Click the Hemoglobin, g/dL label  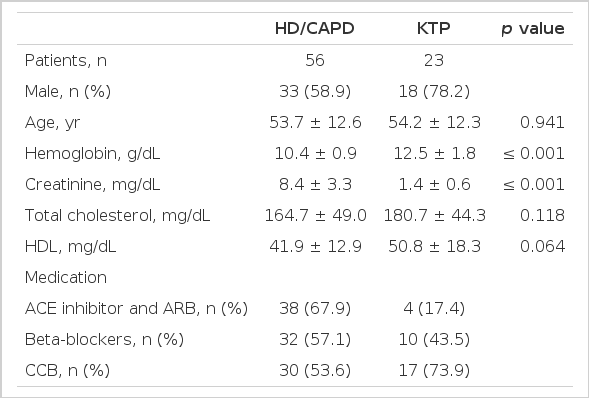click(92, 154)
